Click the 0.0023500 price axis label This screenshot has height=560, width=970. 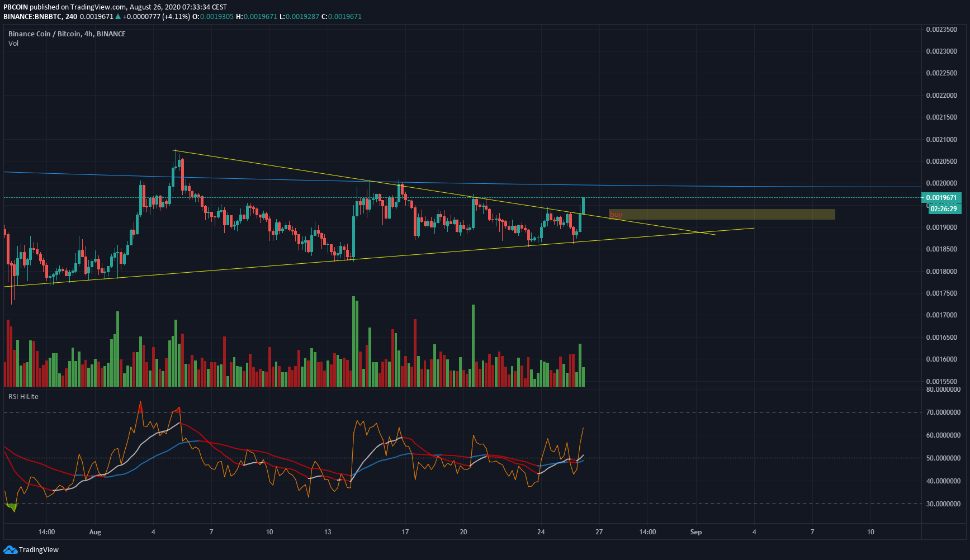[x=941, y=29]
